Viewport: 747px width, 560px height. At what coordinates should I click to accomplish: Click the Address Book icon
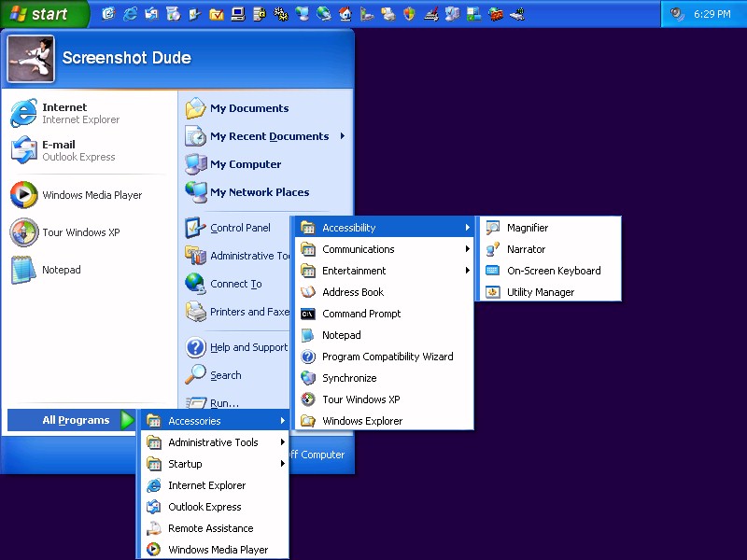[308, 292]
